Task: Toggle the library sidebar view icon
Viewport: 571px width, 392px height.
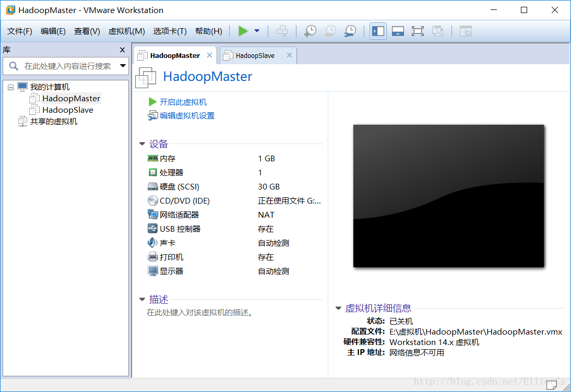Action: point(378,31)
